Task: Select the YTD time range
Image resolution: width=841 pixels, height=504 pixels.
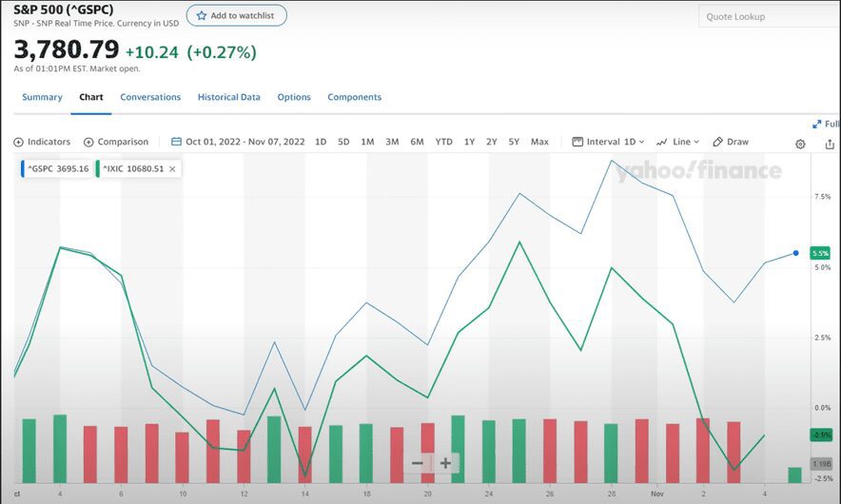Action: [x=443, y=142]
